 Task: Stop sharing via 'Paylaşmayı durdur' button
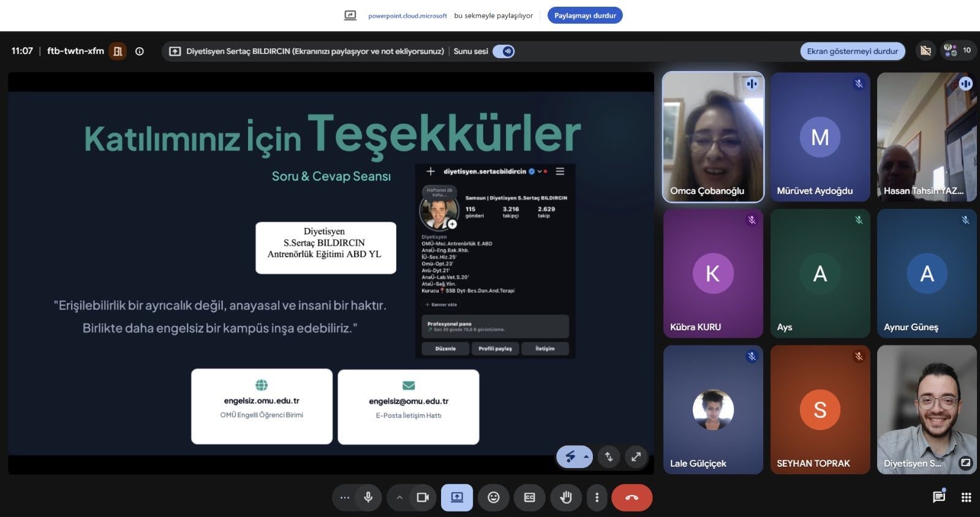(585, 15)
